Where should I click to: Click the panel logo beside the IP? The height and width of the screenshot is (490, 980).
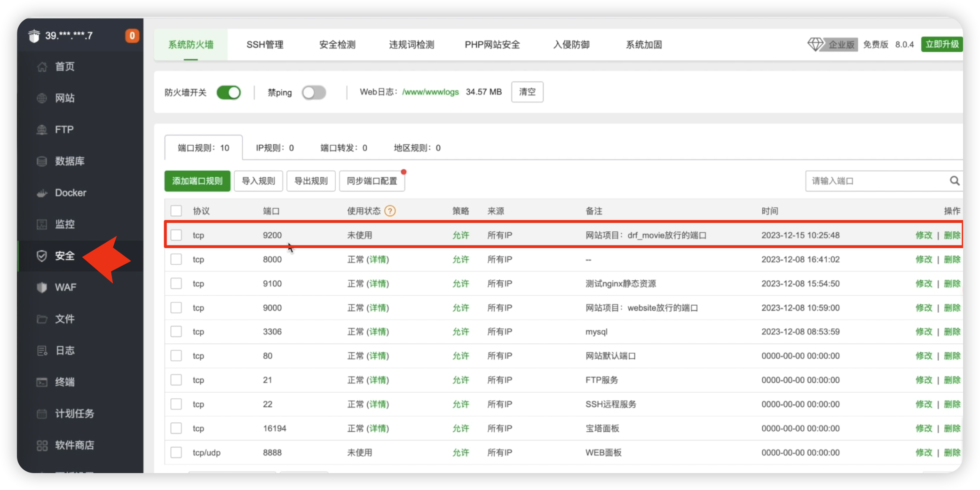(x=34, y=36)
